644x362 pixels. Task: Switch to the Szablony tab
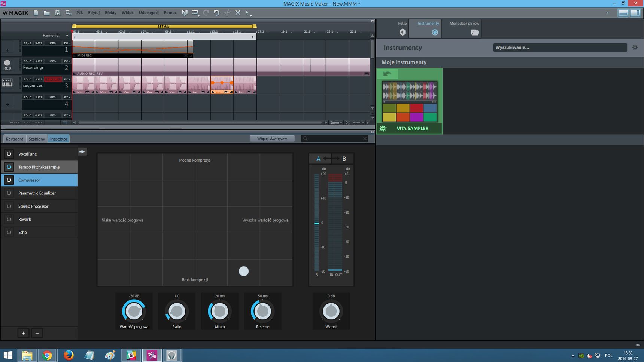(x=37, y=139)
